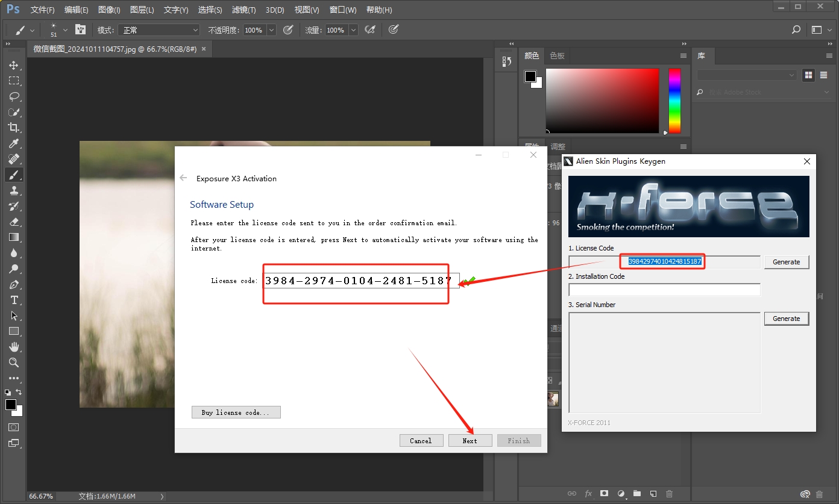
Task: Pick a color in the Color panel field
Action: click(x=602, y=101)
